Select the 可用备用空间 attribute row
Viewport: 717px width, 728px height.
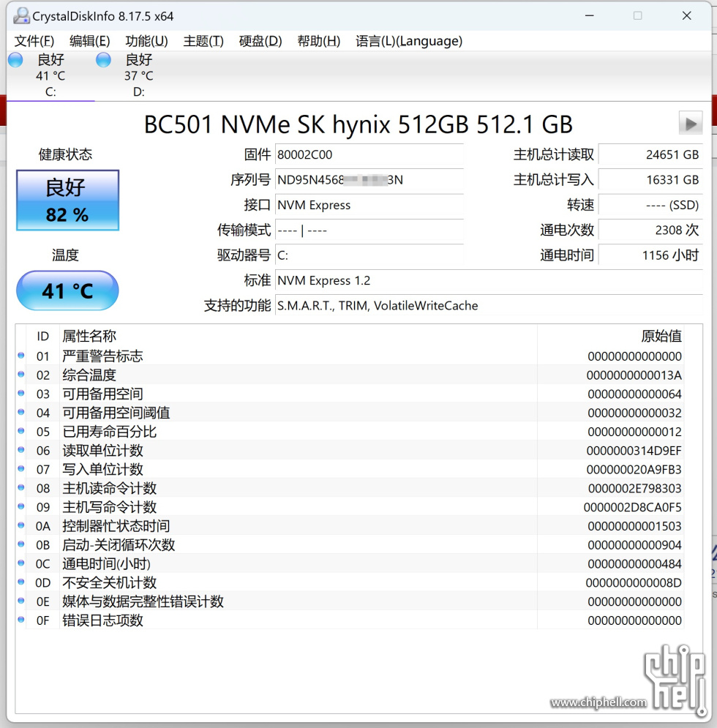tap(350, 394)
